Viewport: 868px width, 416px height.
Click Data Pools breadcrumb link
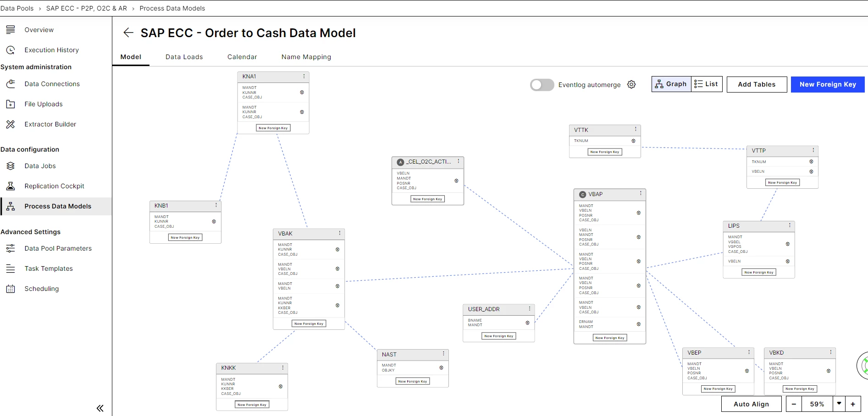(17, 8)
